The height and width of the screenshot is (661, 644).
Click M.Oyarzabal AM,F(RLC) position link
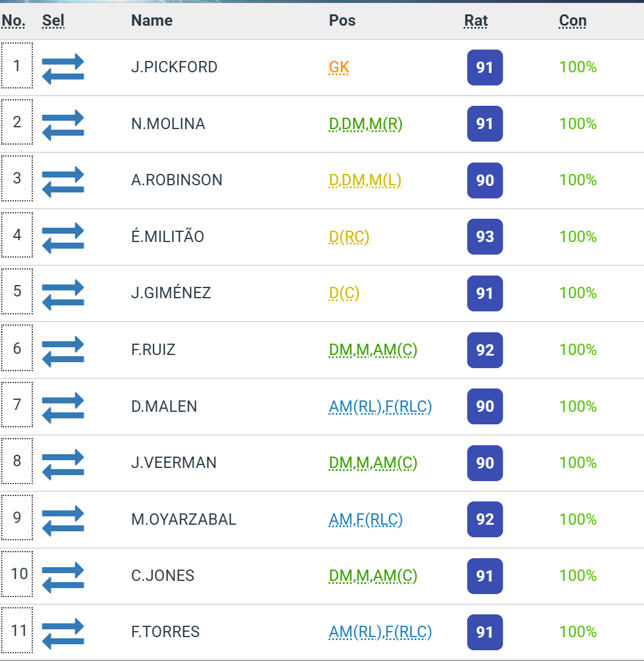coord(366,520)
